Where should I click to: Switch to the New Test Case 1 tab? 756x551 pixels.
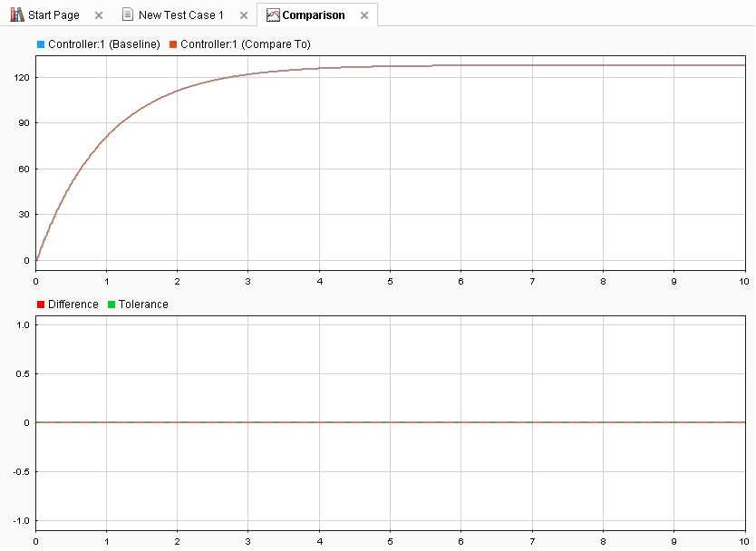click(180, 14)
